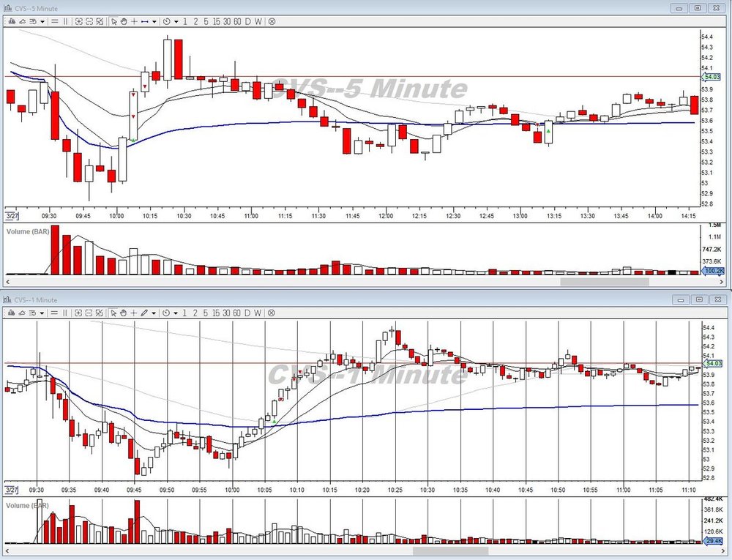The image size is (732, 560).
Task: Select pencil drawing tool in 1 Minute toolbar
Action: (144, 313)
